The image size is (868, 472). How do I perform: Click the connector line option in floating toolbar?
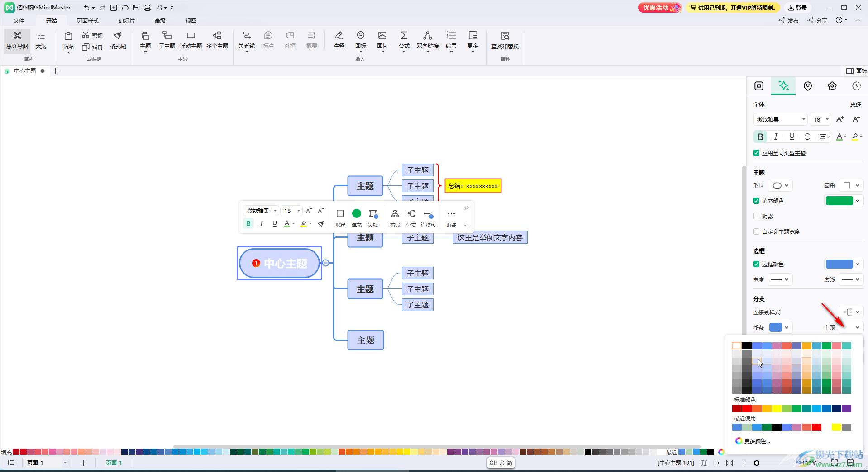click(x=428, y=218)
